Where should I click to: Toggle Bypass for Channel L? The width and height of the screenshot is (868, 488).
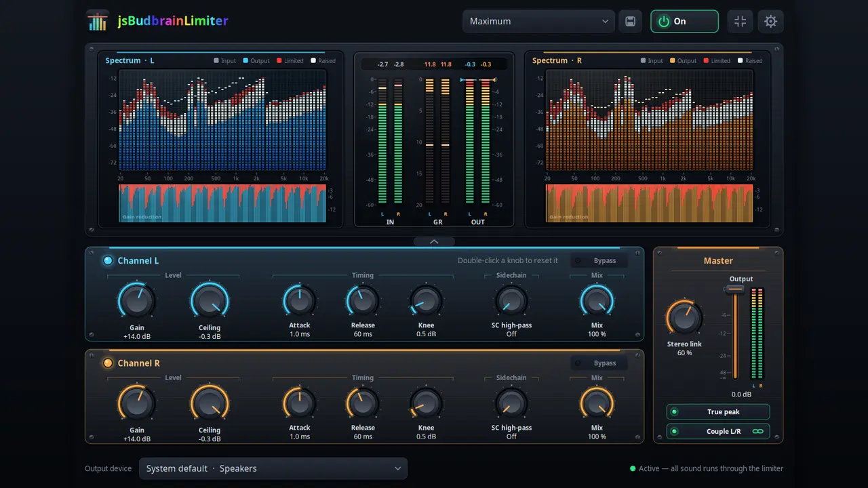599,261
